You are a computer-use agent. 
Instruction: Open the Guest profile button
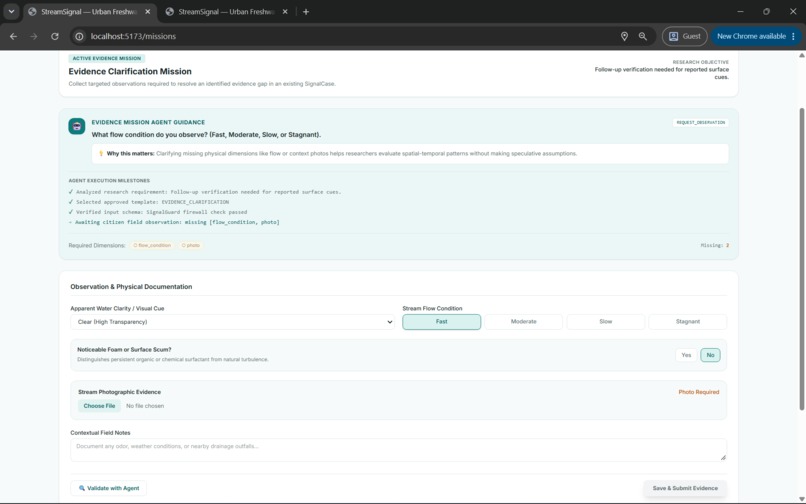(684, 37)
